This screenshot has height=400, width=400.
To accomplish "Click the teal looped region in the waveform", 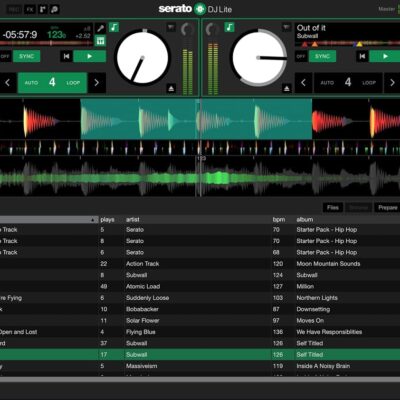I will click(196, 119).
